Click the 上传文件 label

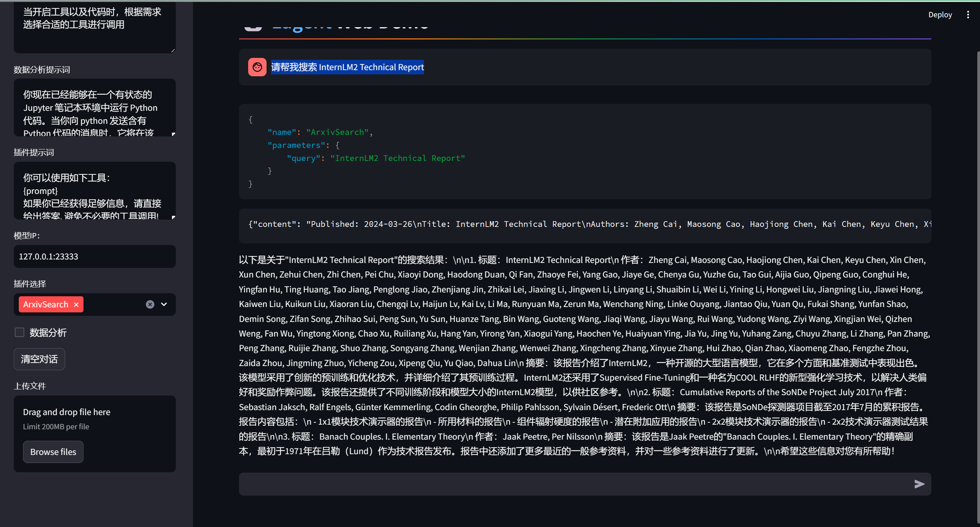click(x=30, y=386)
